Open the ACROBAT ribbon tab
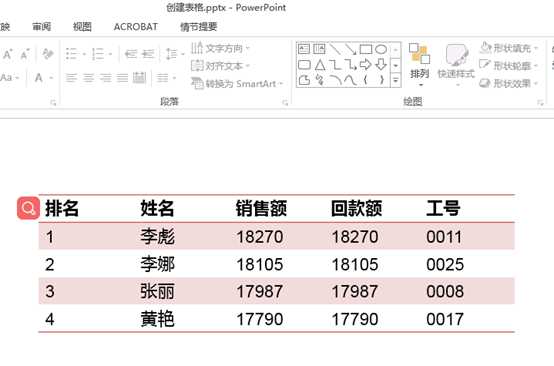The image size is (554, 366). [x=136, y=26]
